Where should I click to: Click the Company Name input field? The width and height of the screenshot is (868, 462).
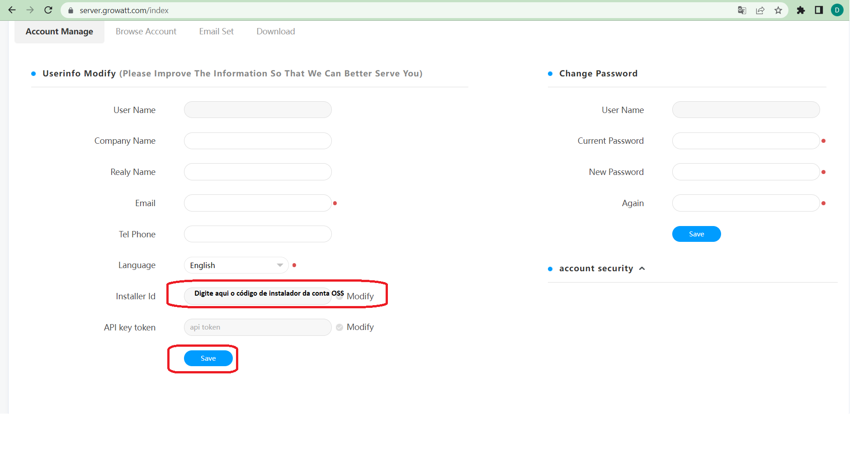(258, 141)
